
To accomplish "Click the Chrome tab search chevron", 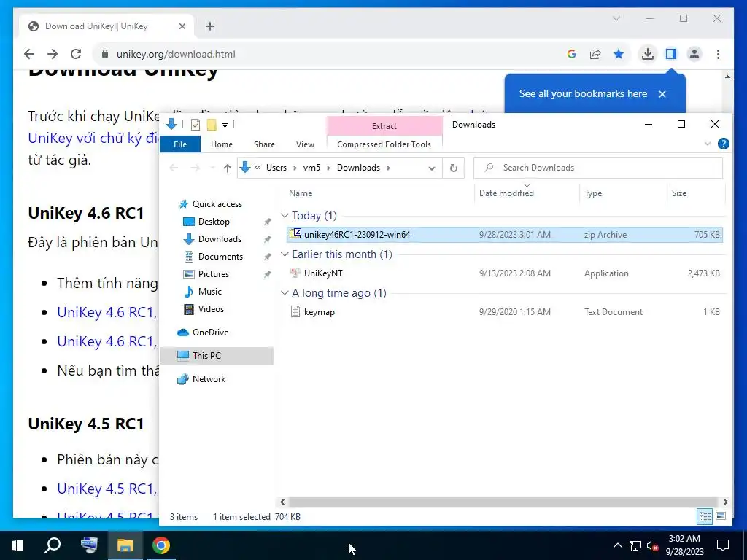I will click(x=616, y=18).
